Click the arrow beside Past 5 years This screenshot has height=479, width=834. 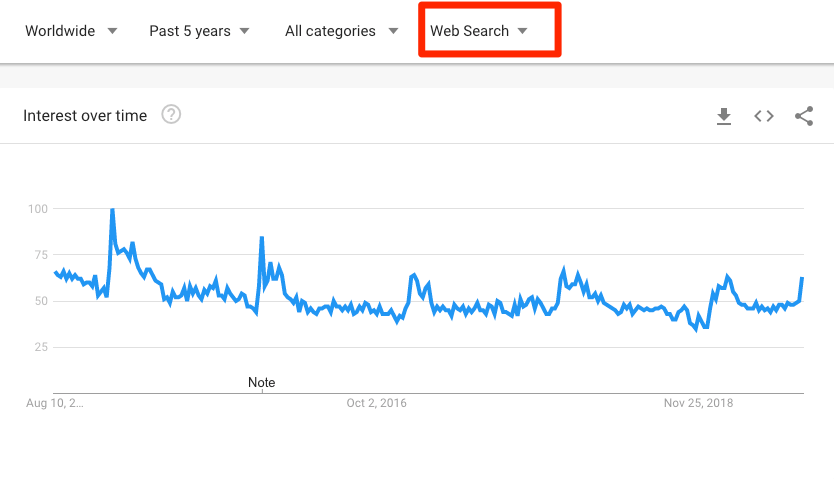(246, 31)
